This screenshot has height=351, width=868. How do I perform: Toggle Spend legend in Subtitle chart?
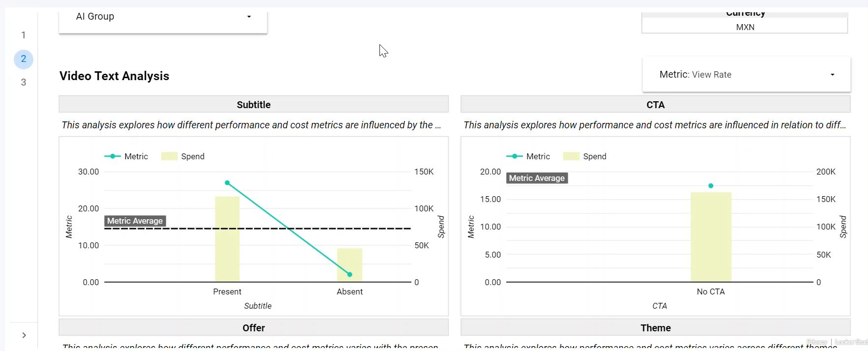[x=183, y=156]
